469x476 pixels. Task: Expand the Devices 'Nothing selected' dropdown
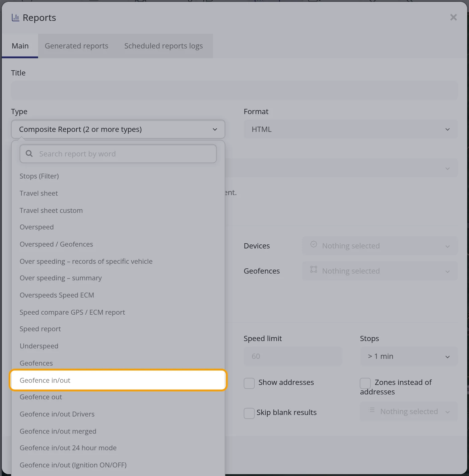(380, 246)
